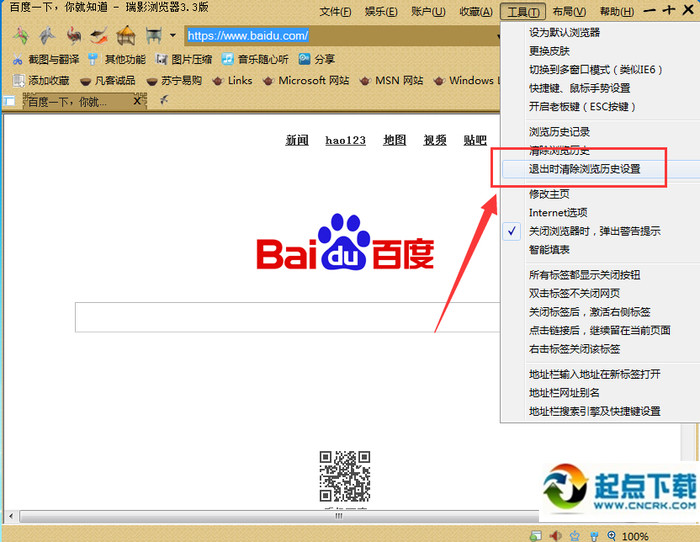Click the 工具(T) menu
Image resolution: width=700 pixels, height=542 pixels.
[x=523, y=12]
